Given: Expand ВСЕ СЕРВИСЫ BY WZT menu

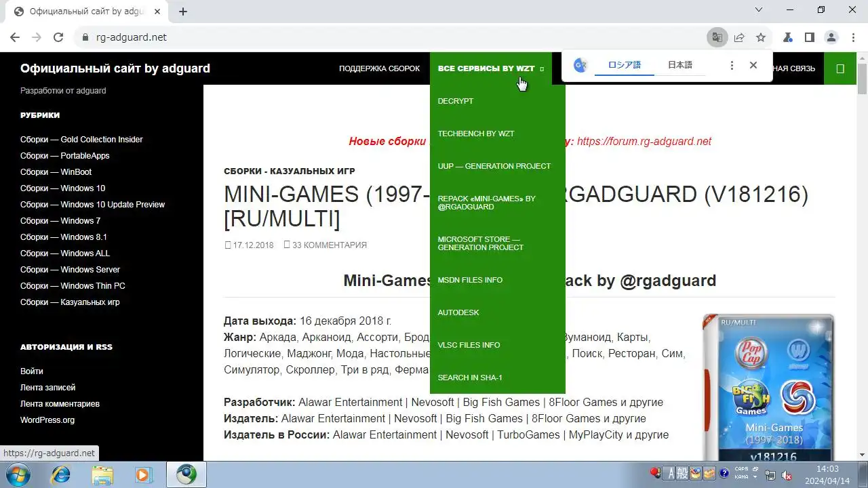Looking at the screenshot, I should (491, 68).
